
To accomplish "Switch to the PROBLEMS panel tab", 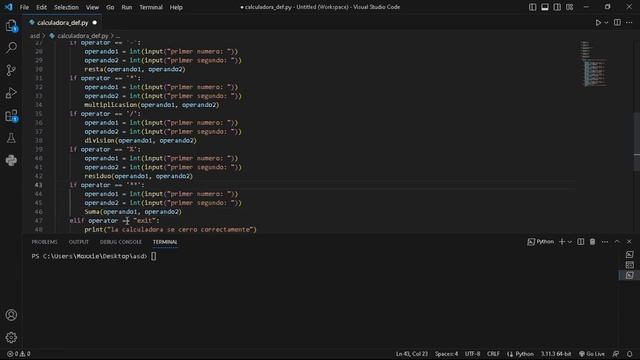I will (x=44, y=242).
